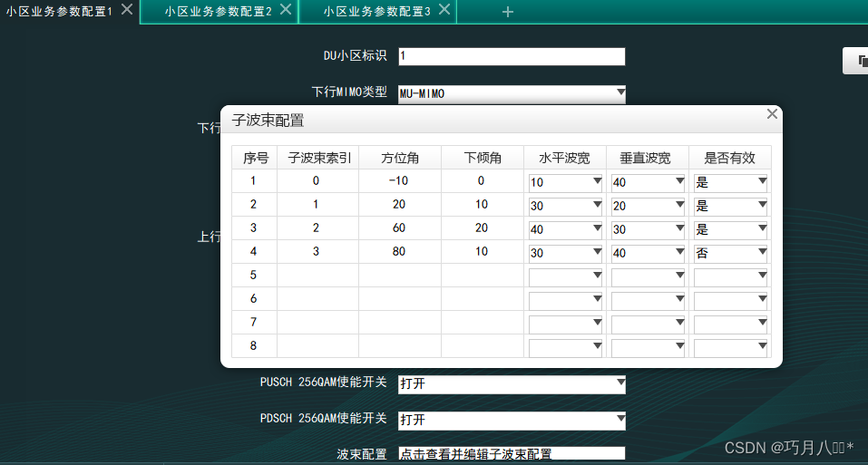Open PDSCH 256QAM使能开关 dropdown
Image resolution: width=868 pixels, height=465 pixels.
click(512, 420)
